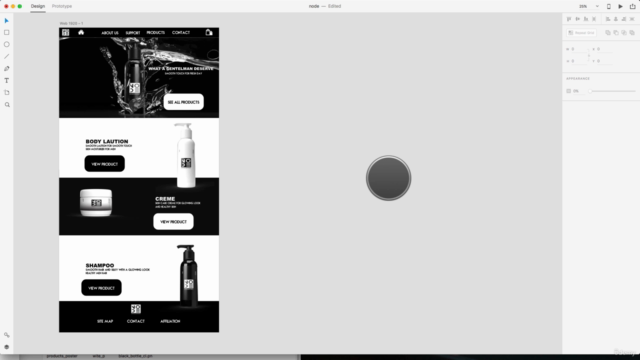Click the Repeat Grid button
640x360 pixels.
[x=581, y=33]
